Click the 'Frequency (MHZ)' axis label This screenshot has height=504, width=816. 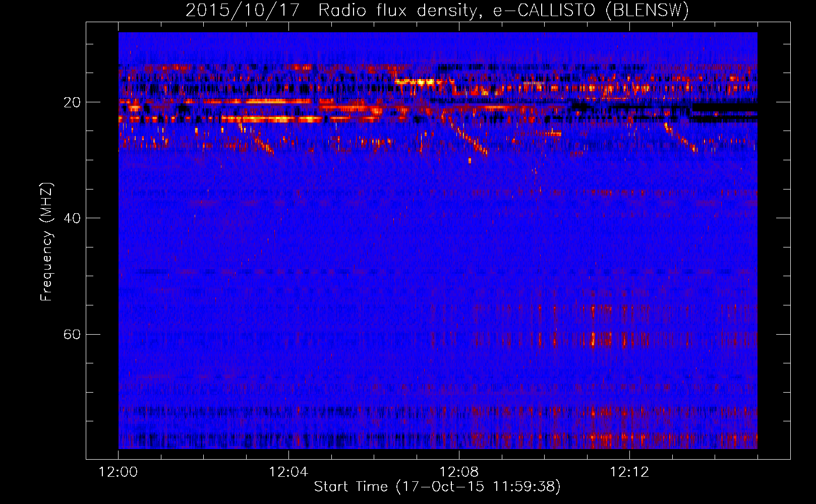tap(46, 242)
